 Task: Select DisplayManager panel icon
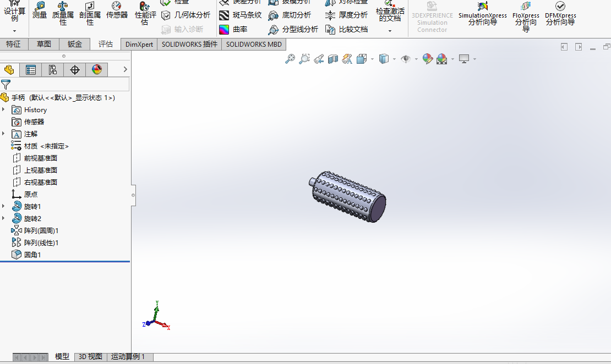[97, 70]
